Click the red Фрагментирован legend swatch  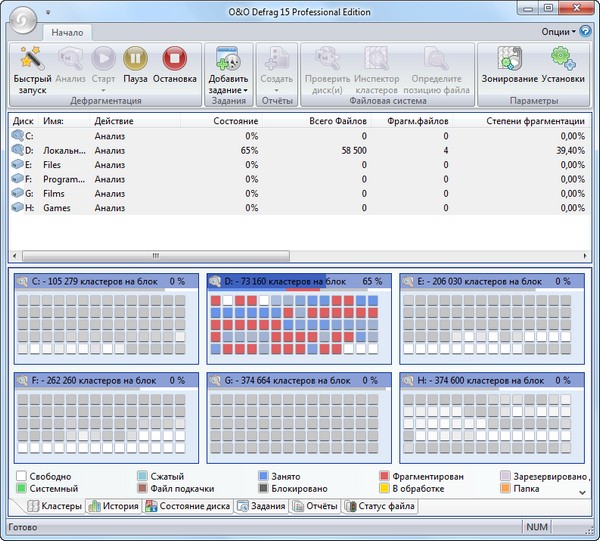tap(385, 477)
